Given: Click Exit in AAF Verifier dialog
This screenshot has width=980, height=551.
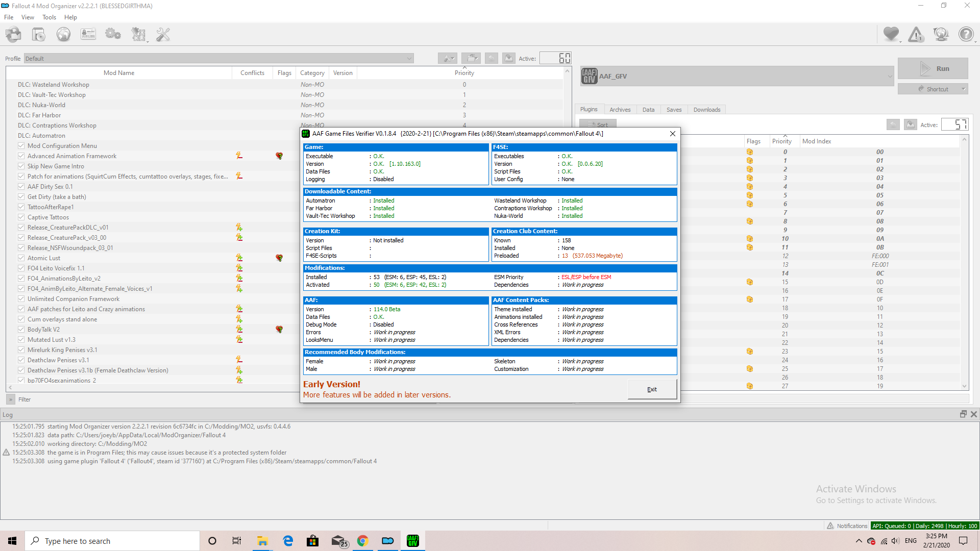Looking at the screenshot, I should click(x=652, y=389).
